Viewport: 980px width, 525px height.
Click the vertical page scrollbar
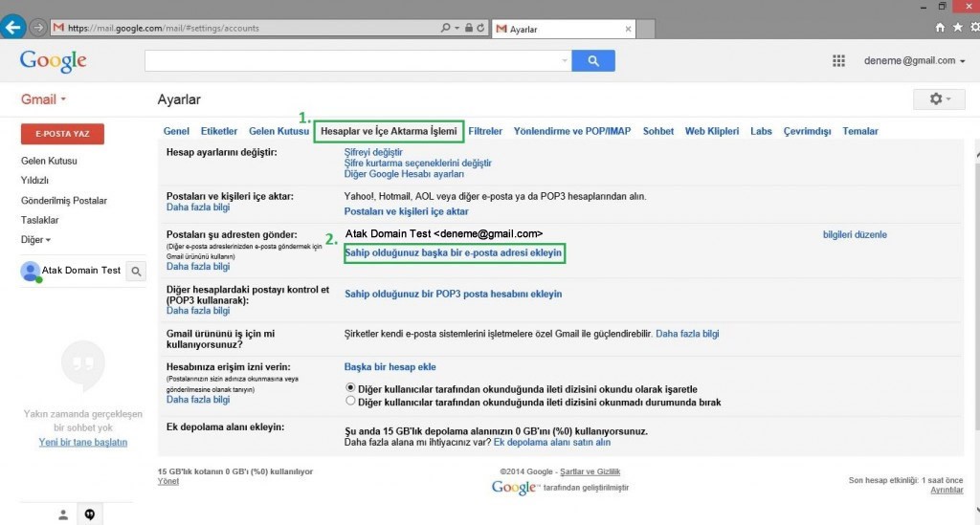(x=976, y=296)
